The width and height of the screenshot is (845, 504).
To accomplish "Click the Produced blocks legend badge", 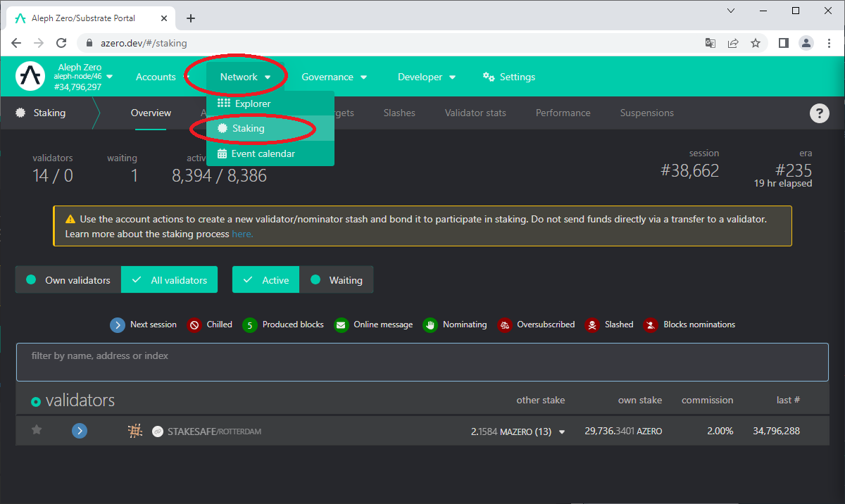I will click(x=250, y=325).
